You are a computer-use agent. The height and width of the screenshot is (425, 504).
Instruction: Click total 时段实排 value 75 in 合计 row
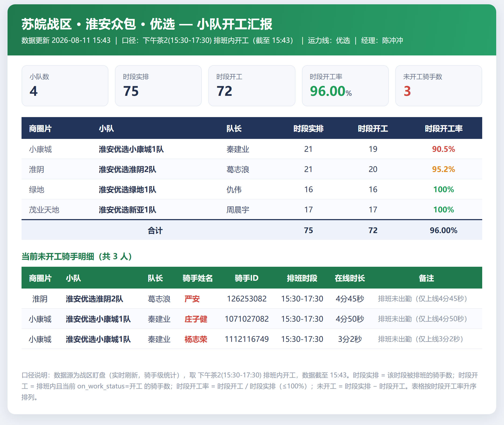[x=308, y=230]
